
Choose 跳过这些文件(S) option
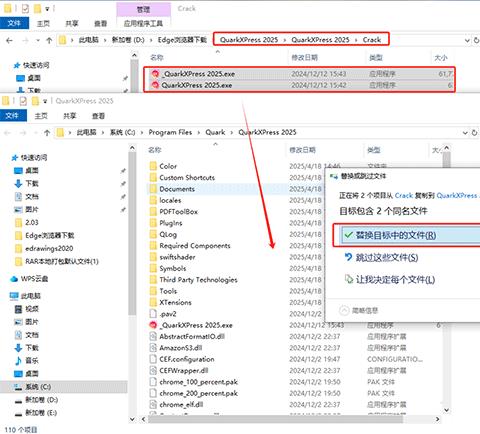click(x=381, y=257)
